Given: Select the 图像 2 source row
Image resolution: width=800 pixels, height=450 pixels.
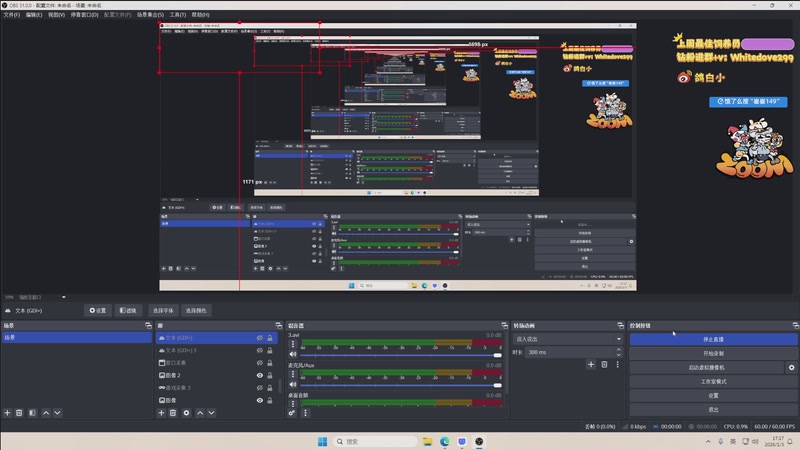Looking at the screenshot, I should (217, 375).
